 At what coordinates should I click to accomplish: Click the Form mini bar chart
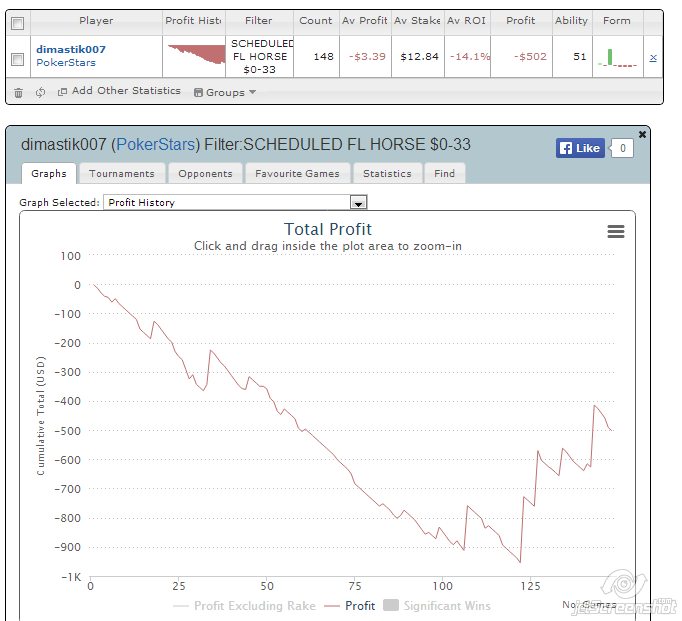[x=618, y=57]
